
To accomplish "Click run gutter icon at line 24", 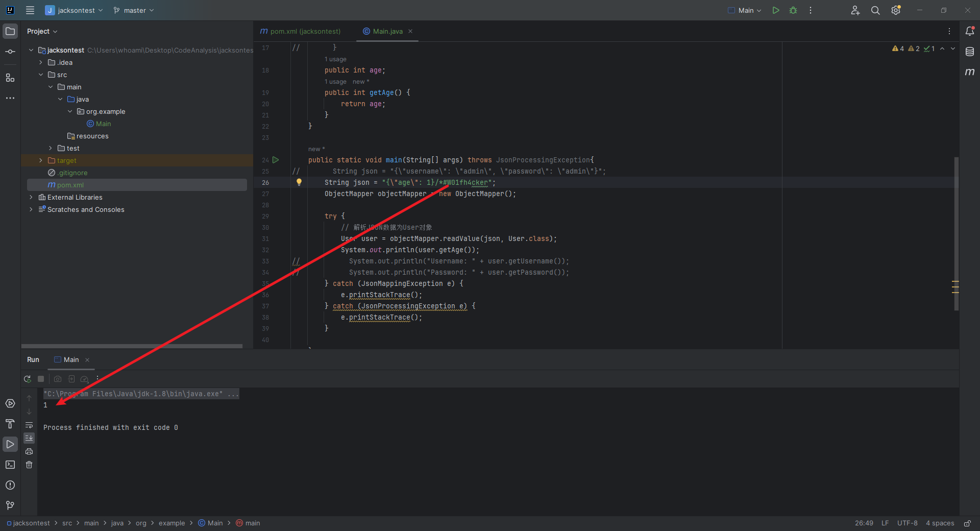I will 276,160.
